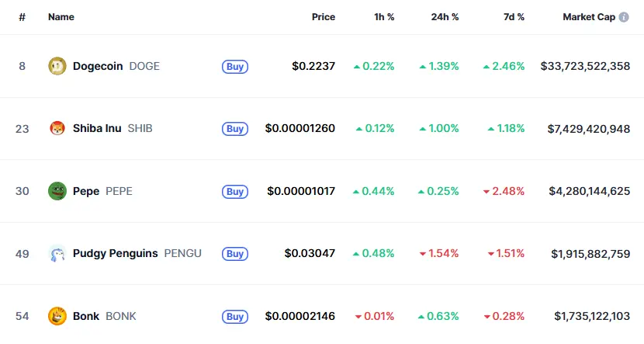Click the Shiba Inu coin logo icon
The image size is (644, 344).
coord(57,128)
